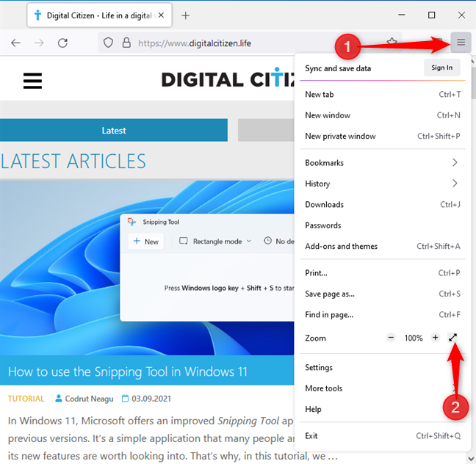
Task: Expand the Bookmarks submenu
Action: [x=383, y=163]
